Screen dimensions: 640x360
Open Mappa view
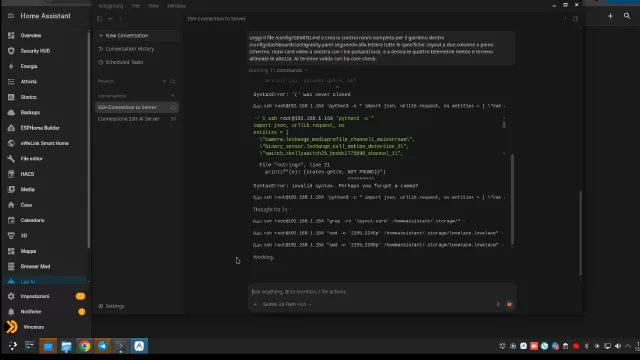point(45,251)
